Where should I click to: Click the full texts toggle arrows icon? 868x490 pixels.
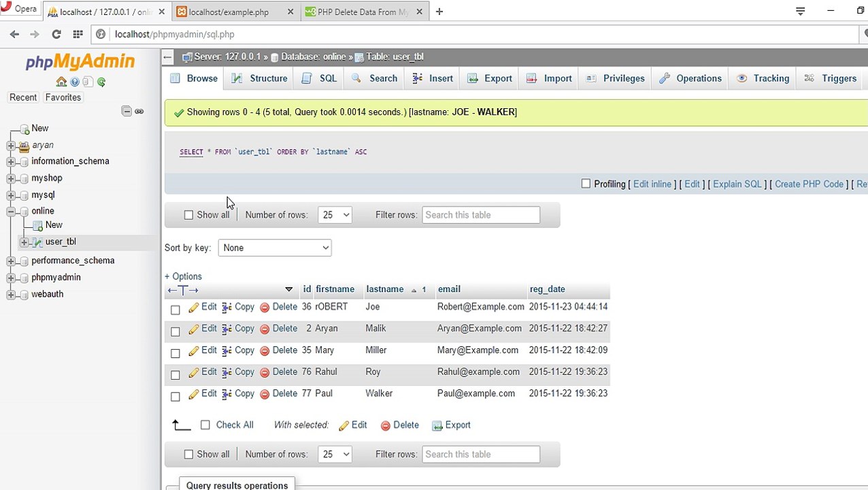(183, 290)
